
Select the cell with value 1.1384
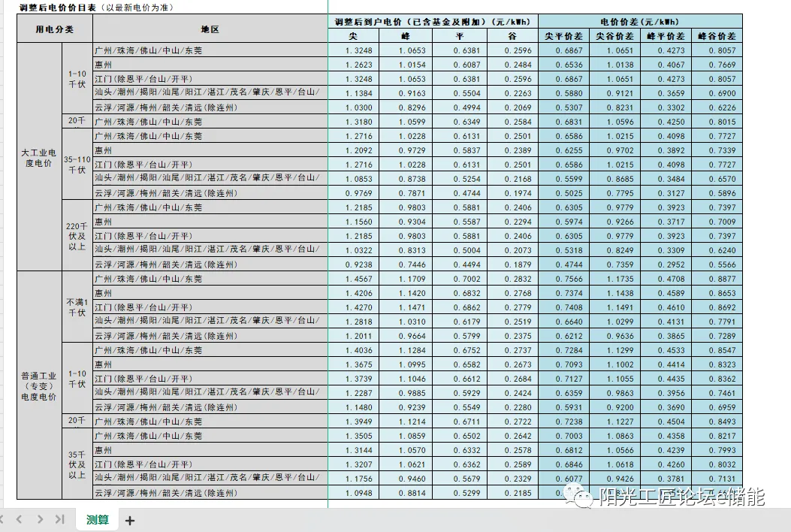point(353,93)
